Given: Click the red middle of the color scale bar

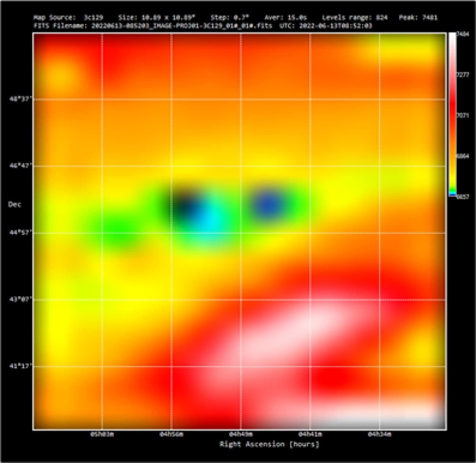Looking at the screenshot, I should click(453, 110).
